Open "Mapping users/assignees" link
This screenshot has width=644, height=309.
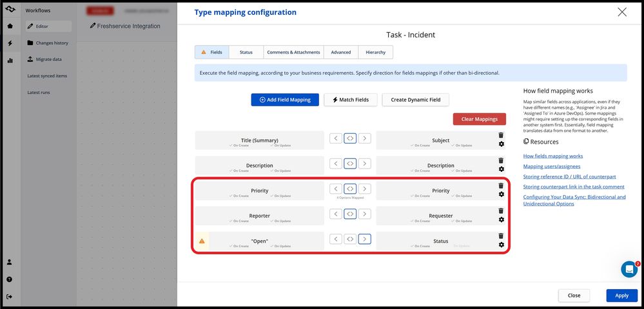[552, 166]
